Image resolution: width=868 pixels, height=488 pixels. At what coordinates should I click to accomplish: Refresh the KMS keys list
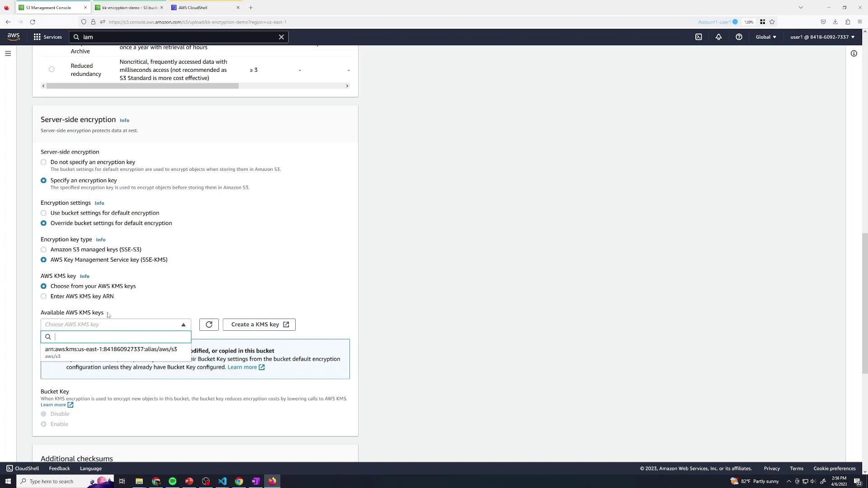pyautogui.click(x=209, y=324)
